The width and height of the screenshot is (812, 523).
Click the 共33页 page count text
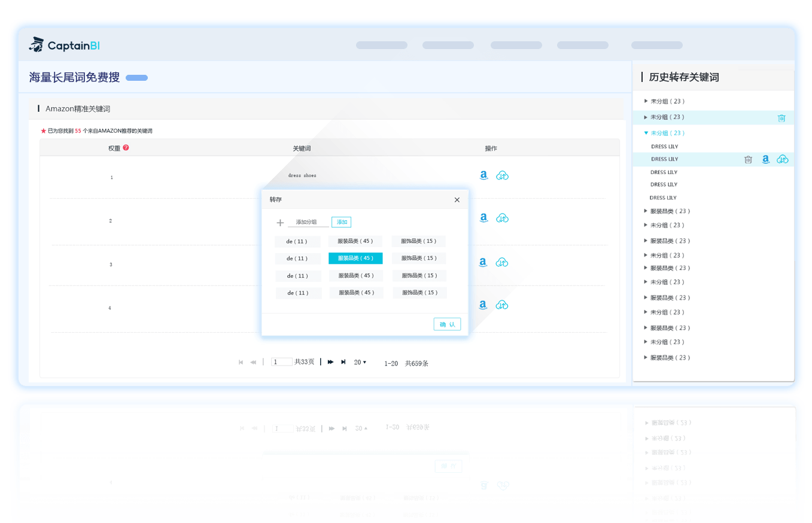(x=305, y=362)
